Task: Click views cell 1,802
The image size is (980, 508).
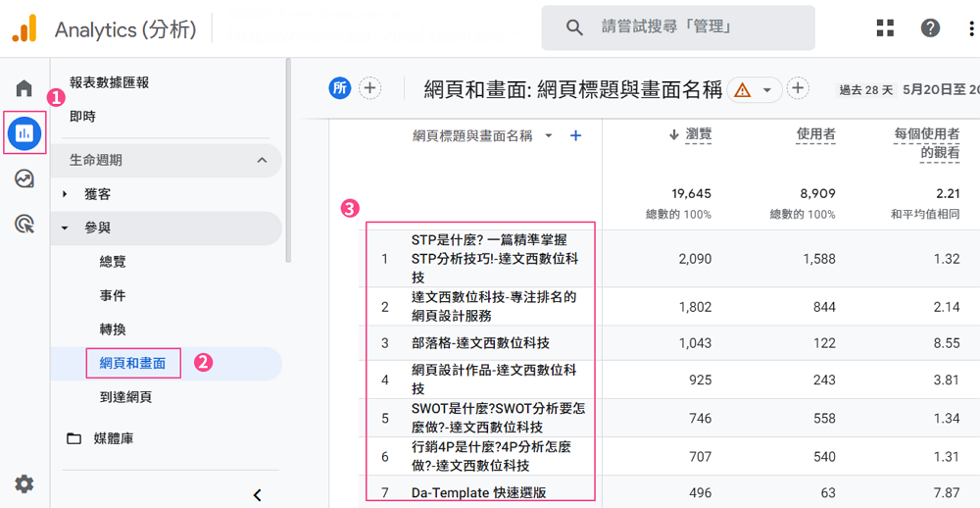Action: point(695,307)
